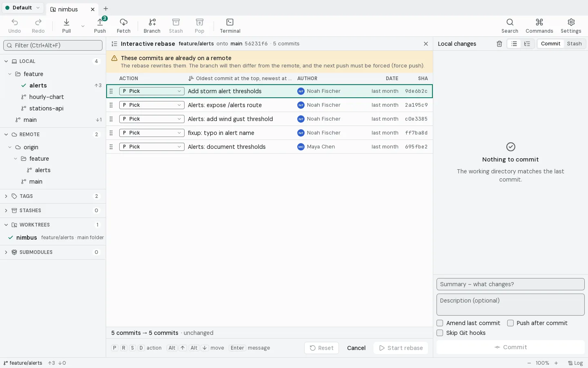Discard local changes with trash icon
Viewport: 588px width, 368px height.
(499, 44)
